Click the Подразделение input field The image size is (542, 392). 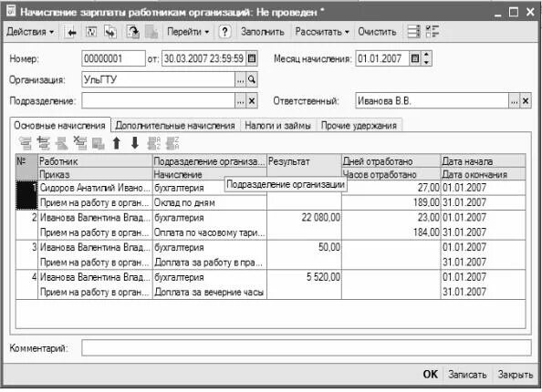[159, 101]
